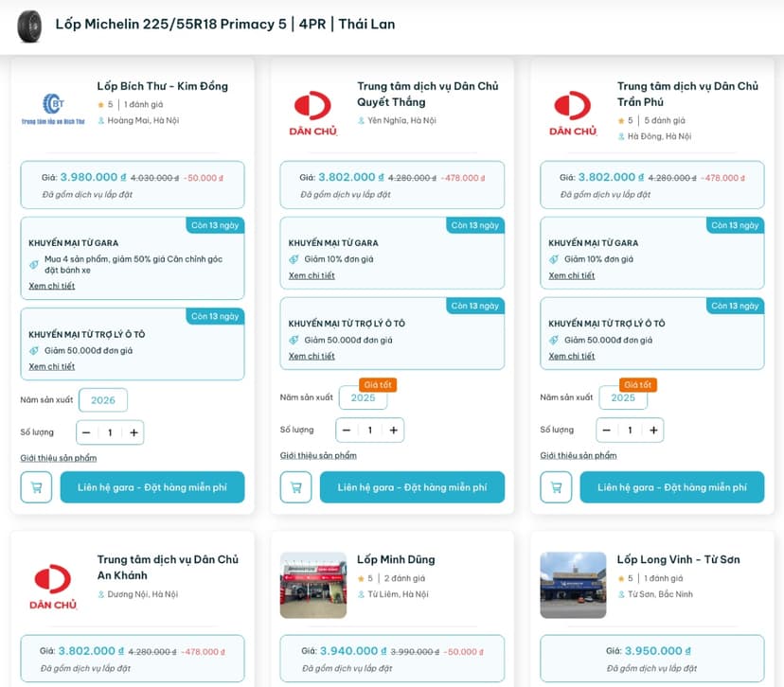Open Lốp Bích Thư - Kim Đồng logo
Viewport: 784px width, 687px height.
53,109
